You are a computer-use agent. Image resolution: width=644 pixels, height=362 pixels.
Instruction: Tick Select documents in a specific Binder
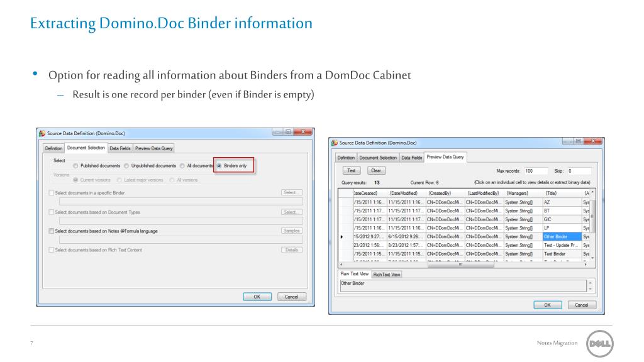point(52,193)
